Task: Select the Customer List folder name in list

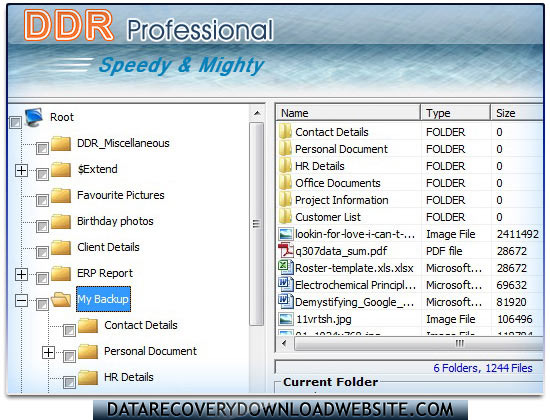Action: [x=328, y=217]
